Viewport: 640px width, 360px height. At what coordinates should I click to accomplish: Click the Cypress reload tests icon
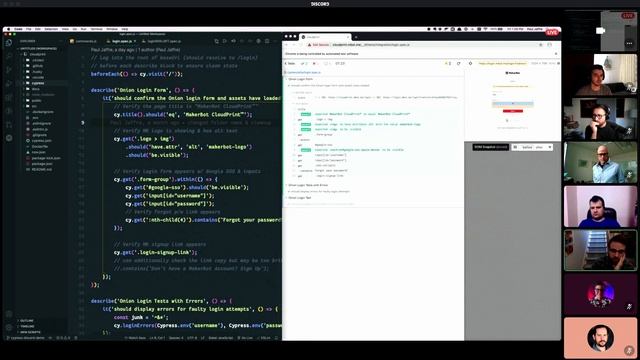[x=458, y=64]
